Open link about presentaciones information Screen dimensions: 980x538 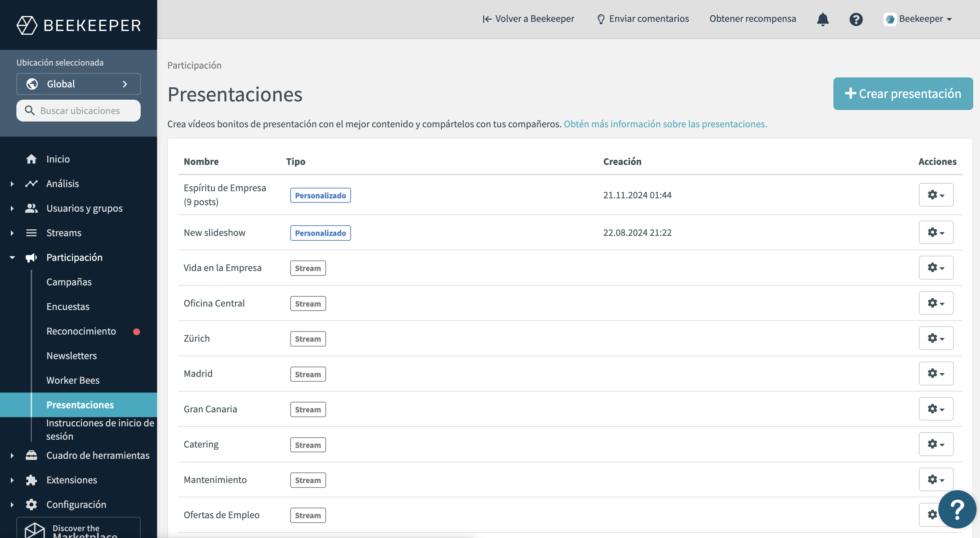click(665, 124)
